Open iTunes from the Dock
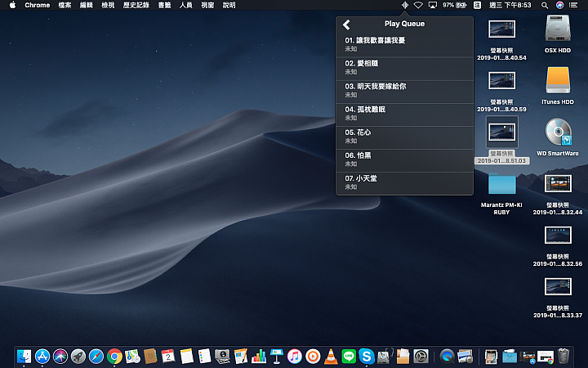This screenshot has width=588, height=368. click(294, 356)
